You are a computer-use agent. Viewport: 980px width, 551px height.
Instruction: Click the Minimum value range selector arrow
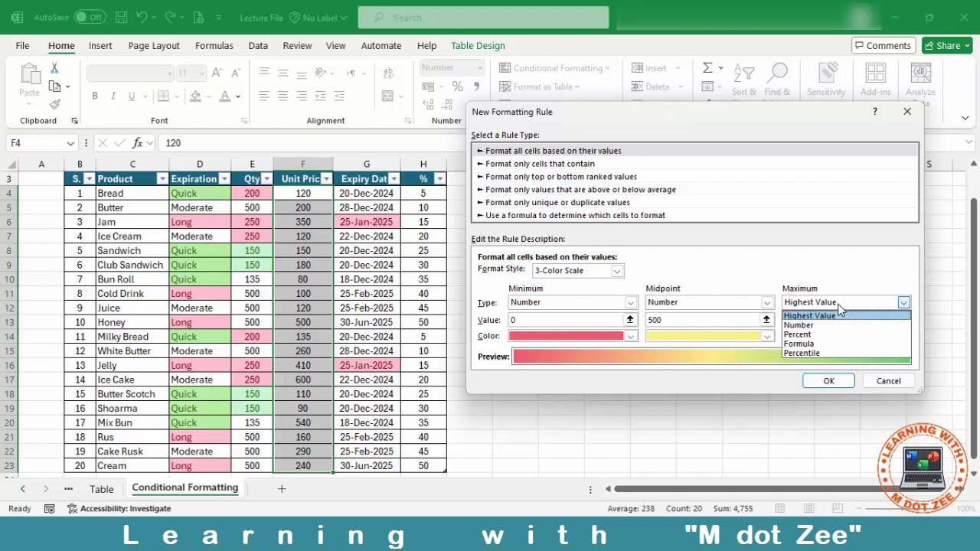pos(630,320)
